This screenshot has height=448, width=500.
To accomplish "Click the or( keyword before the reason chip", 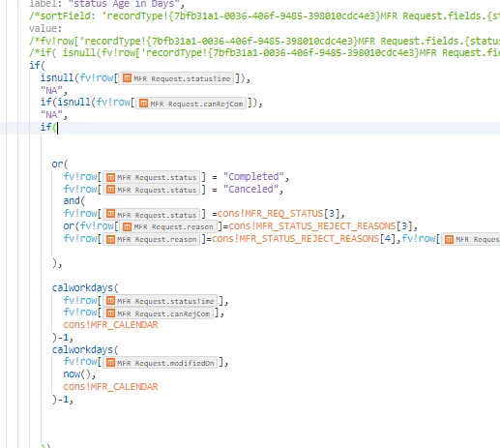I will pos(72,226).
